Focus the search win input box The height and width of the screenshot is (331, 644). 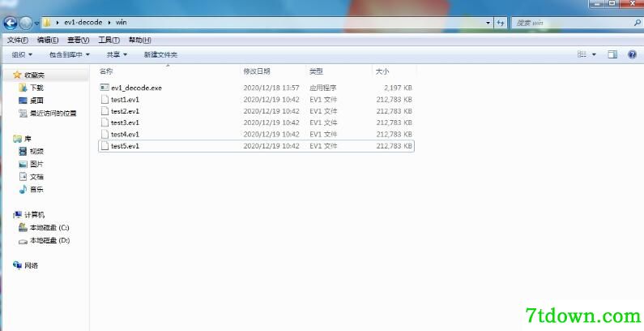click(572, 23)
